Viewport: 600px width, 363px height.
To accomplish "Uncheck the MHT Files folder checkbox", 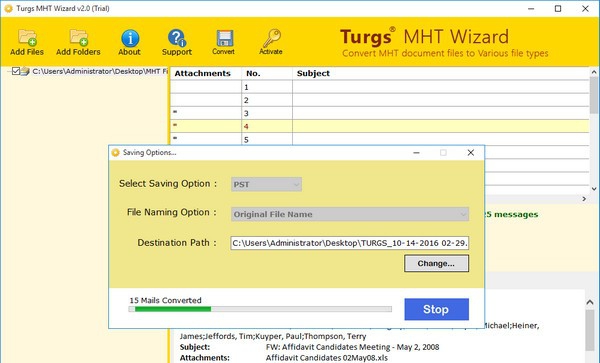I will (x=16, y=71).
